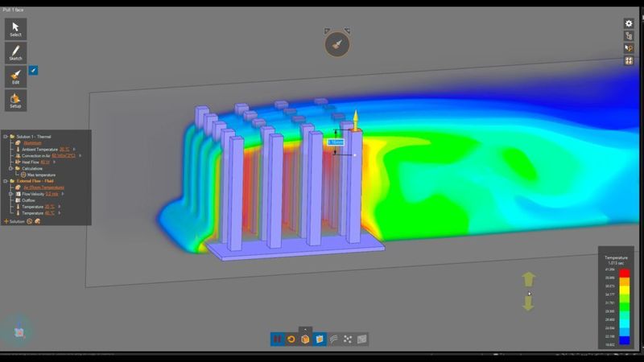Edit the Heat Flow value link
The height and width of the screenshot is (362, 644).
pos(45,162)
